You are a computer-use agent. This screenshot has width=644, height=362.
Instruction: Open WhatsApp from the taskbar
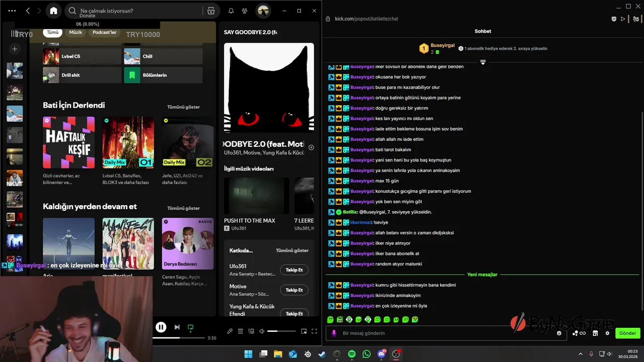click(x=366, y=354)
